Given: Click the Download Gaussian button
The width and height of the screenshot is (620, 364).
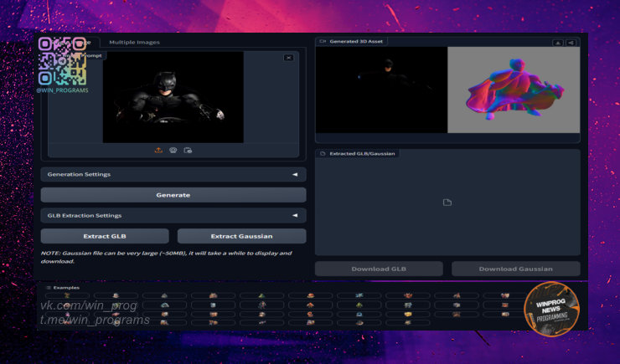Looking at the screenshot, I should point(515,269).
